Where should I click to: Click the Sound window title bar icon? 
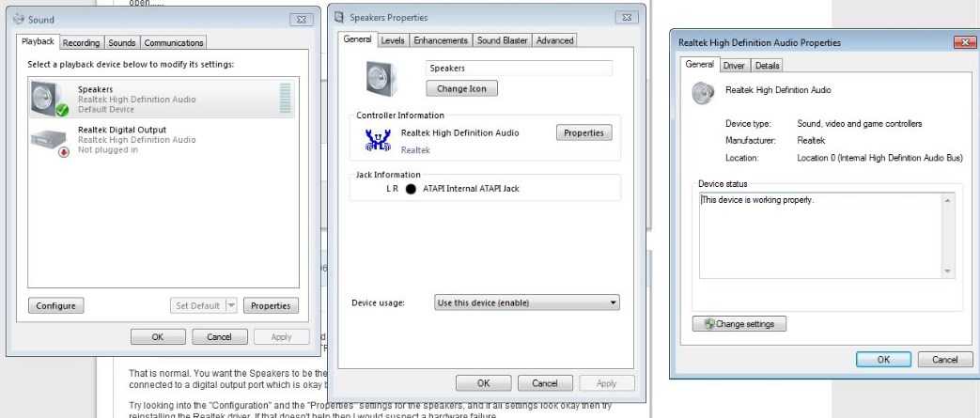19,19
